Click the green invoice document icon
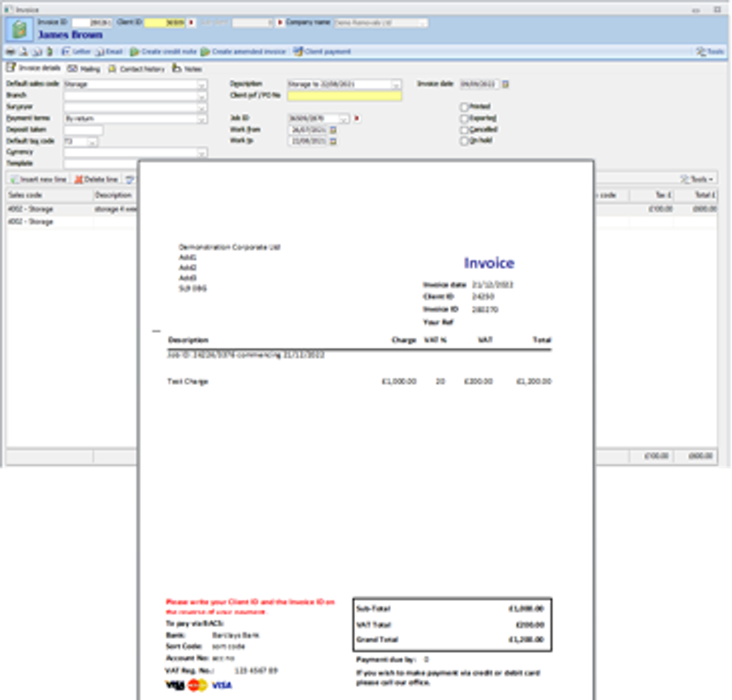Viewport: 732px width, 700px height. (19, 29)
